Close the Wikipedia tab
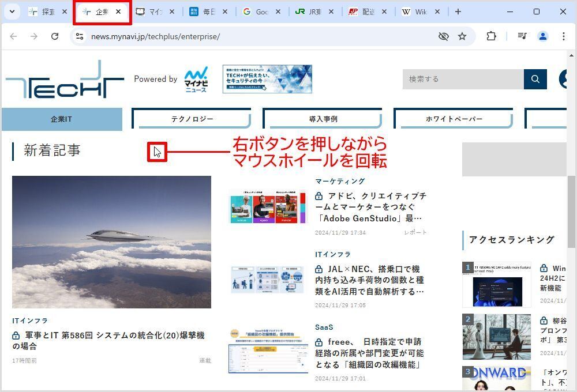Viewport: 577px width, 392px height. (437, 12)
